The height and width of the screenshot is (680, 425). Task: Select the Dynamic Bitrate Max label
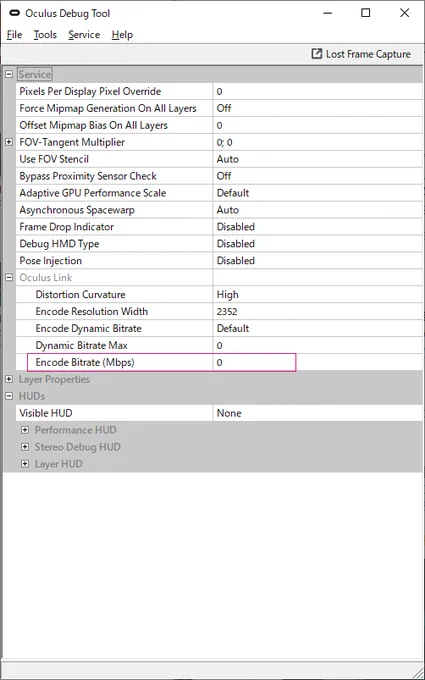pyautogui.click(x=82, y=345)
